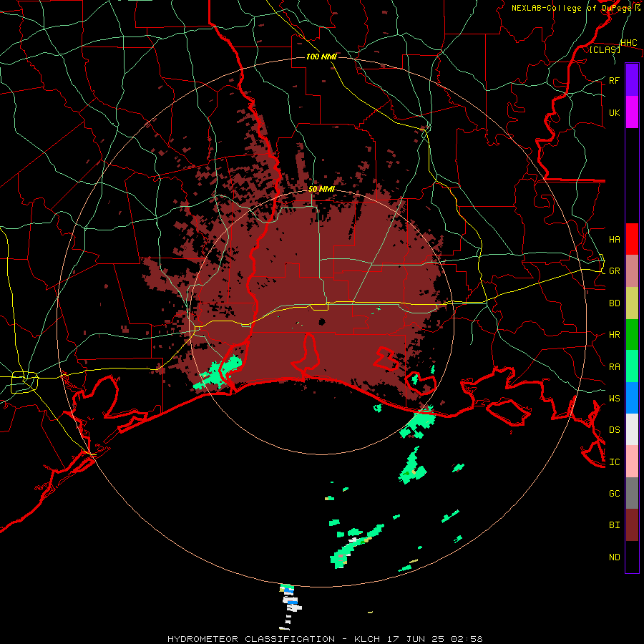644x644 pixels.
Task: Click the UK magenta legend swatch
Action: (632, 112)
